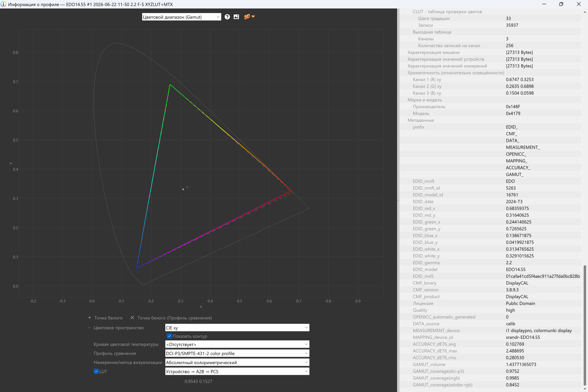This screenshot has width=588, height=392.
Task: Click the help question mark icon
Action: (227, 17)
